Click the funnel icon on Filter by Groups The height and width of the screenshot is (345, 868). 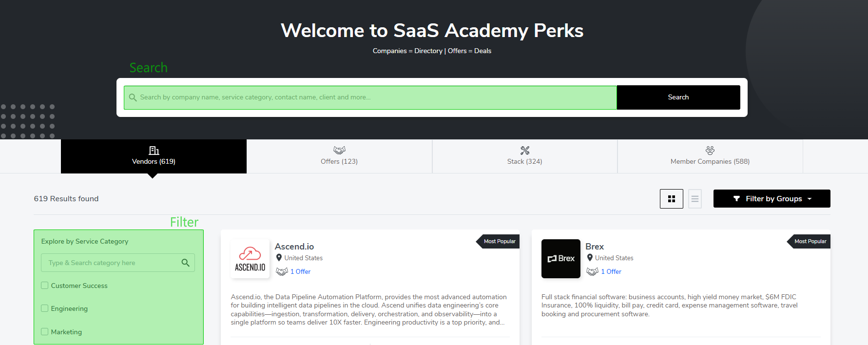pyautogui.click(x=736, y=199)
